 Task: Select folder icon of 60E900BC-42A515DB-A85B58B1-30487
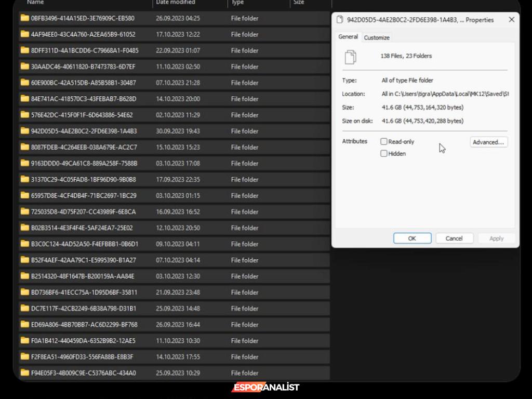(x=24, y=83)
